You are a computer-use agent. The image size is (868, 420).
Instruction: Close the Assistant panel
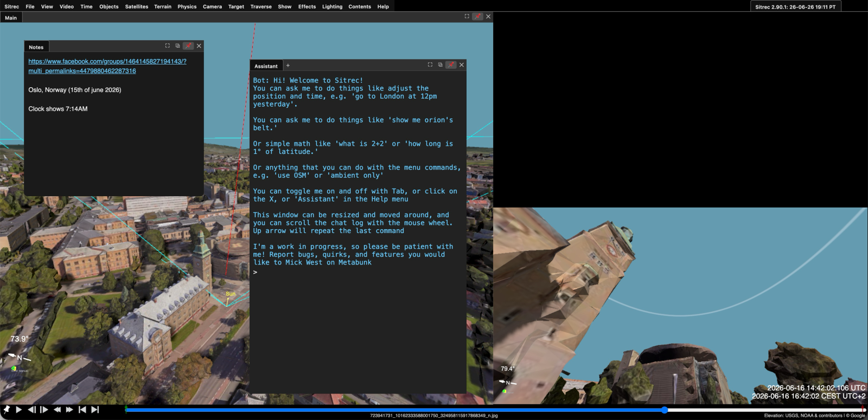(x=462, y=64)
